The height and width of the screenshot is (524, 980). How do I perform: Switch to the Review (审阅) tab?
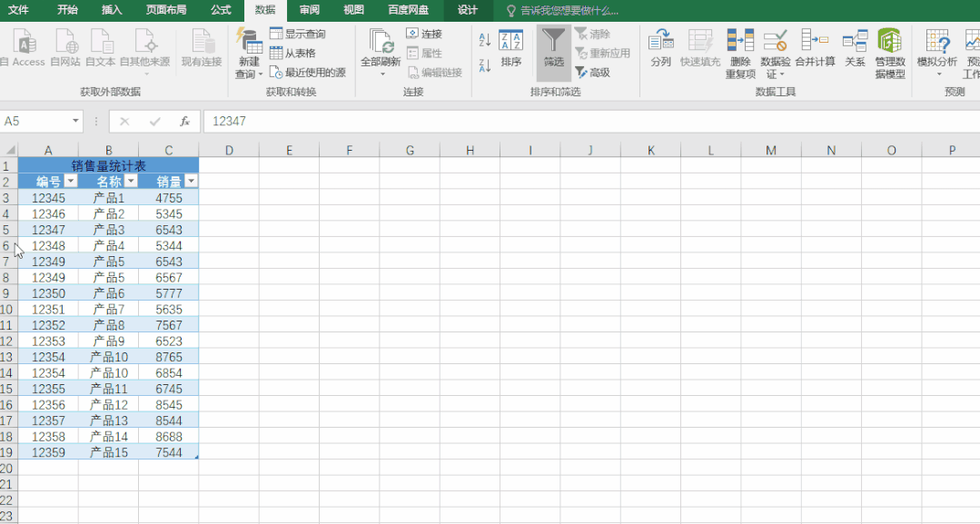coord(310,10)
